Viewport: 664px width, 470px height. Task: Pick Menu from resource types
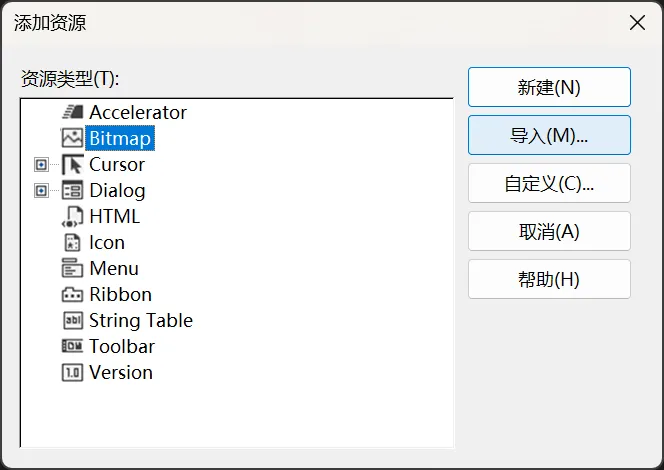(x=114, y=269)
